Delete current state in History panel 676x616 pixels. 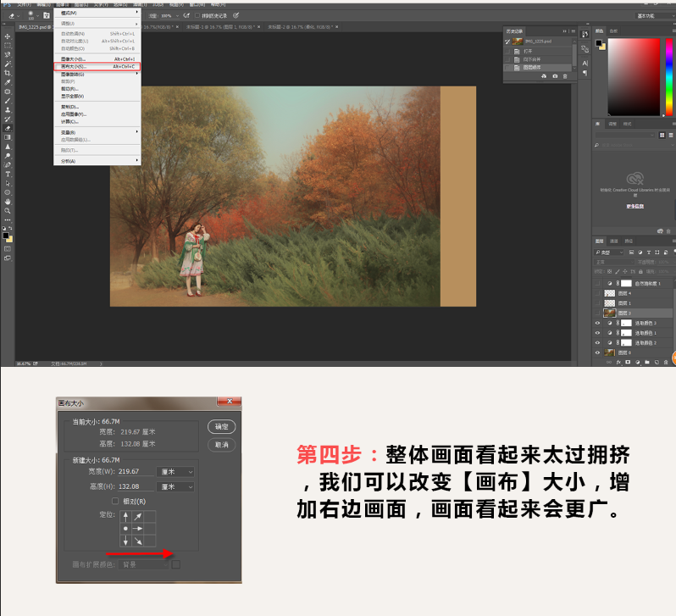(565, 76)
